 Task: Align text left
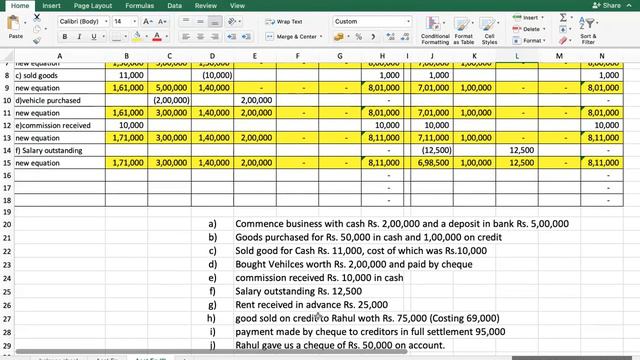pyautogui.click(x=186, y=37)
